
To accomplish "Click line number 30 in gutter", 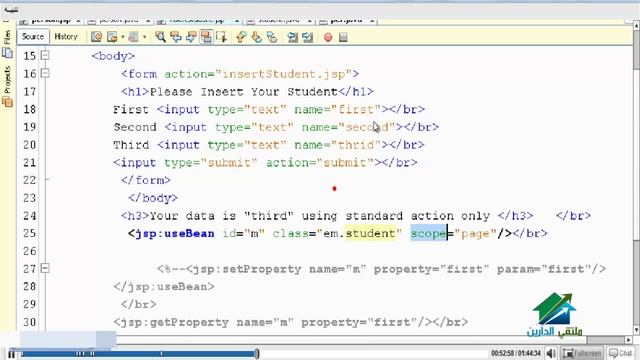I will [x=29, y=322].
